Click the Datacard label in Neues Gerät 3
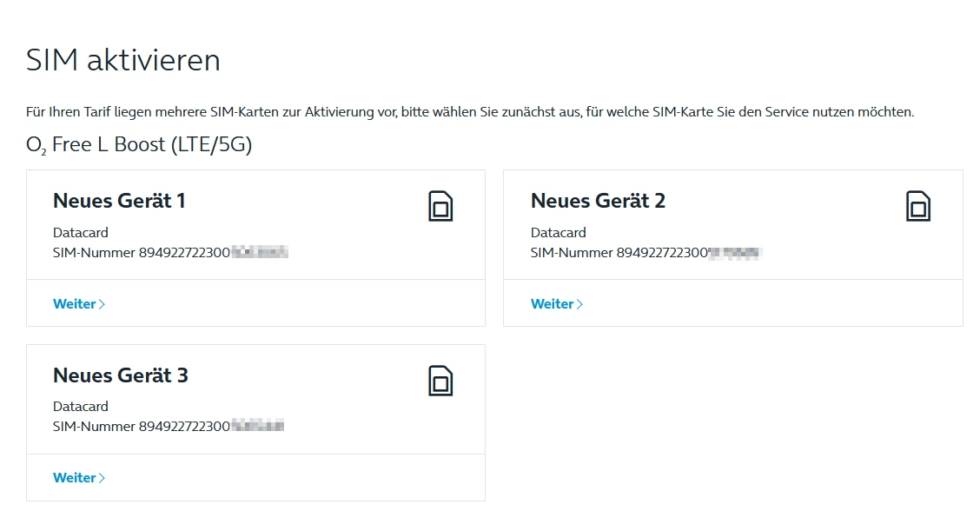The image size is (980, 531). point(81,407)
